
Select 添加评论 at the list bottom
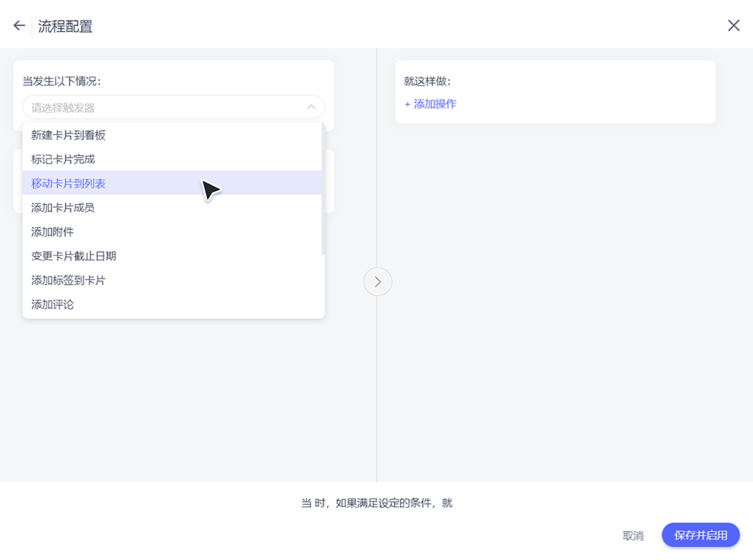point(53,304)
